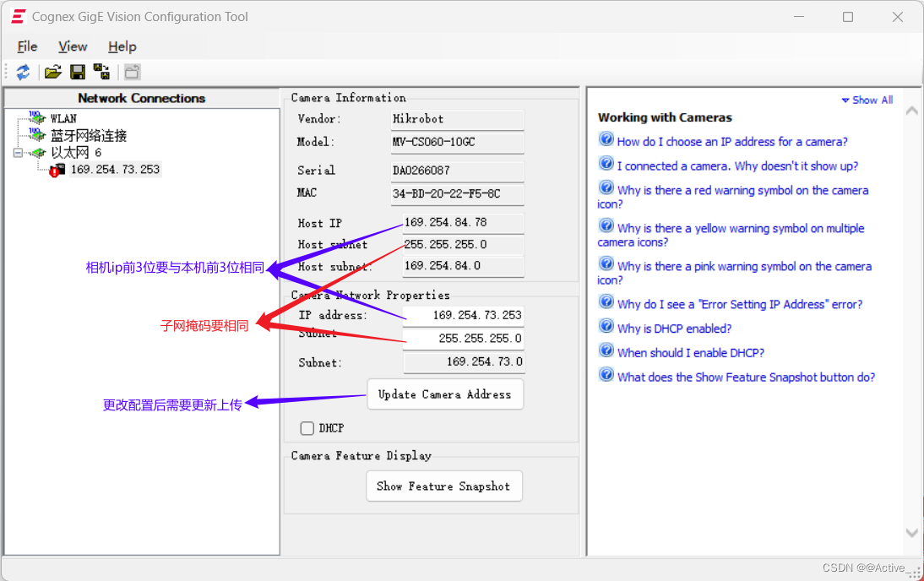The image size is (924, 581).
Task: Expand all help topics with Show All
Action: 867,100
